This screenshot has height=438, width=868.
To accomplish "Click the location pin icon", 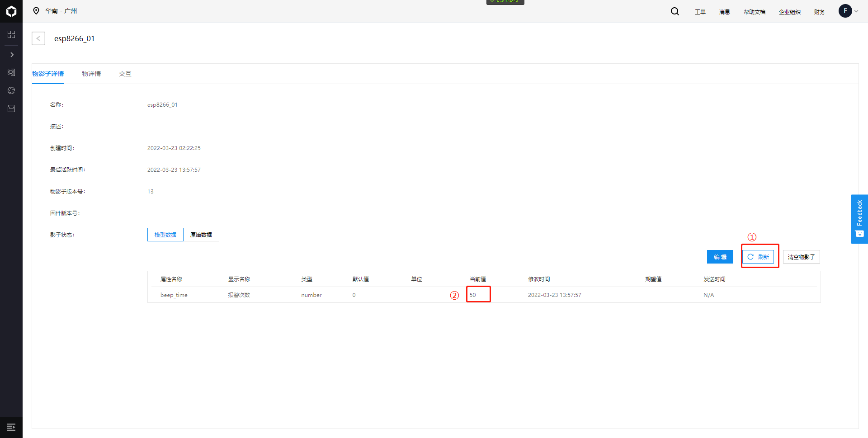I will click(x=36, y=11).
